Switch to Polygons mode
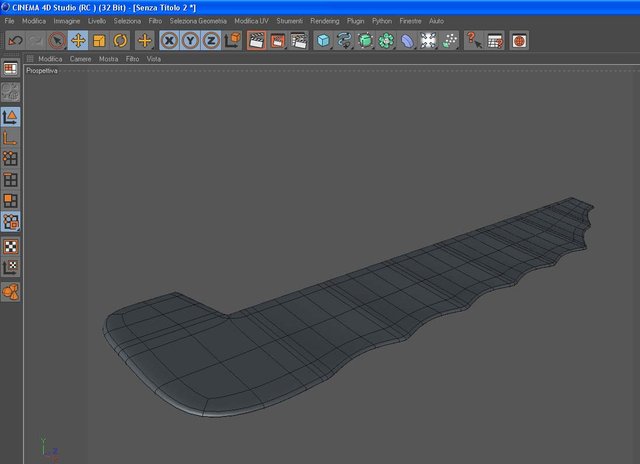This screenshot has height=464, width=640. [11, 201]
